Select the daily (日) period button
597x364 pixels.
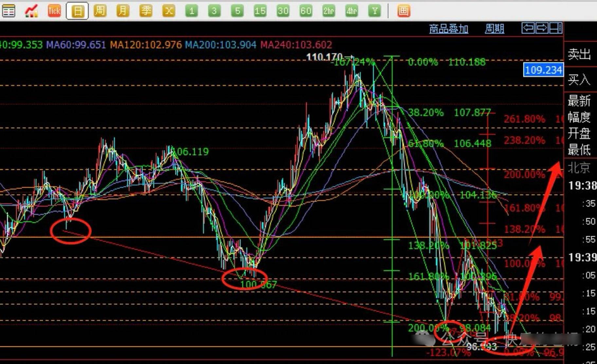(x=77, y=11)
